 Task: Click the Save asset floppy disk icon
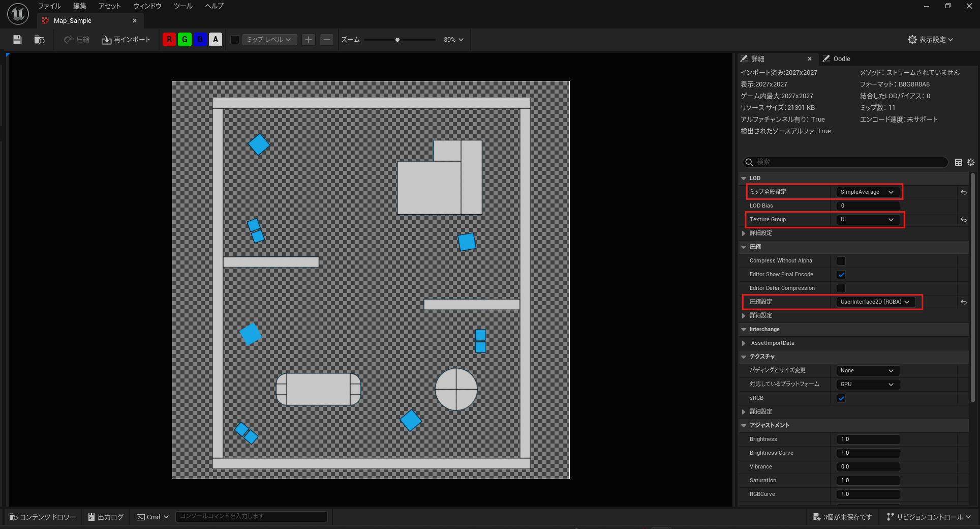click(17, 40)
